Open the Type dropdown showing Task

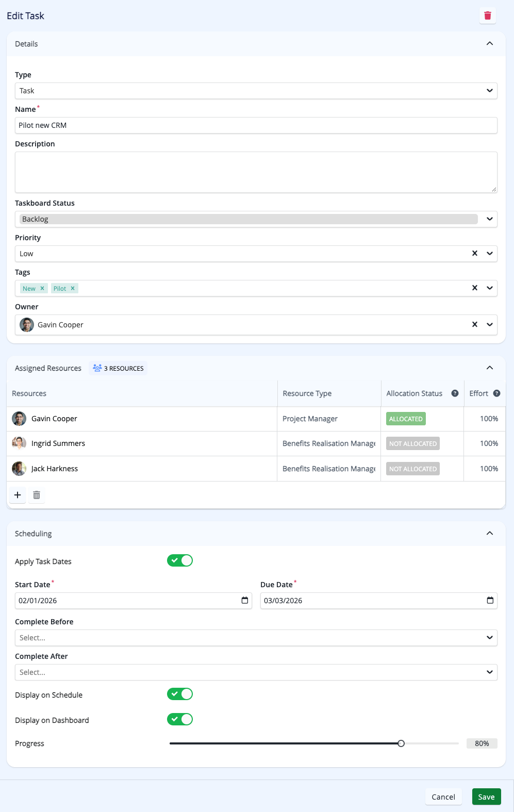pyautogui.click(x=256, y=91)
